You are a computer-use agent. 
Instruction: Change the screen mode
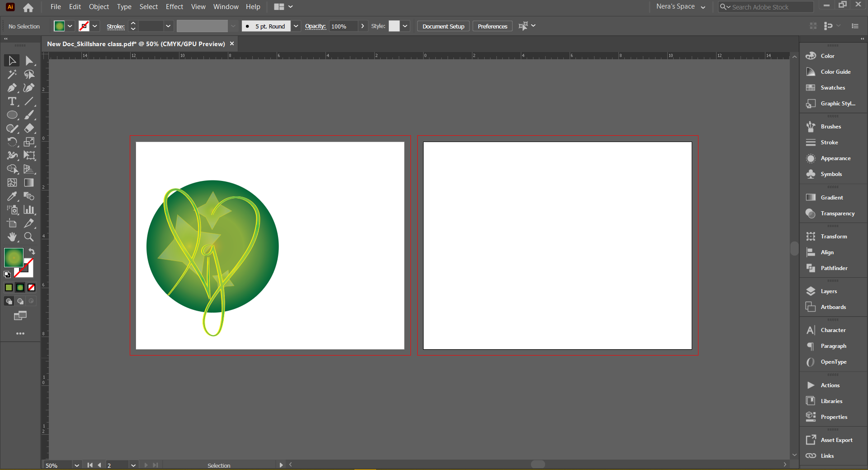tap(20, 316)
